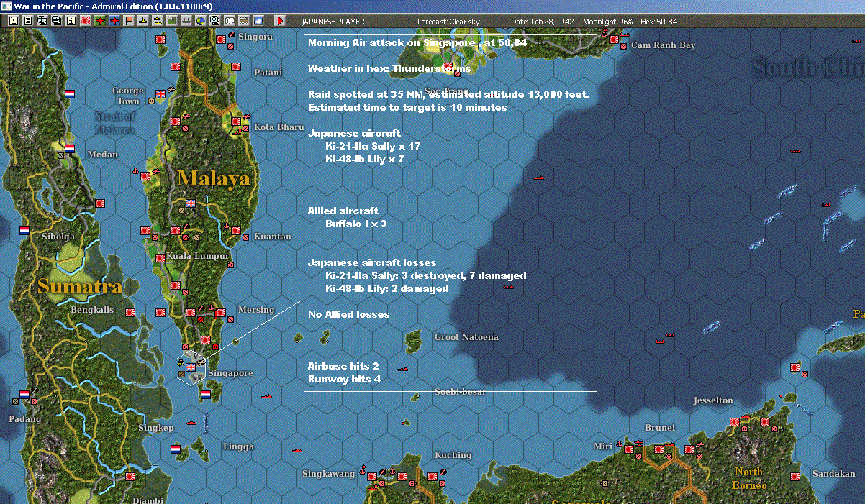The image size is (865, 504).
Task: Click 'No Allied losses' text
Action: point(348,314)
